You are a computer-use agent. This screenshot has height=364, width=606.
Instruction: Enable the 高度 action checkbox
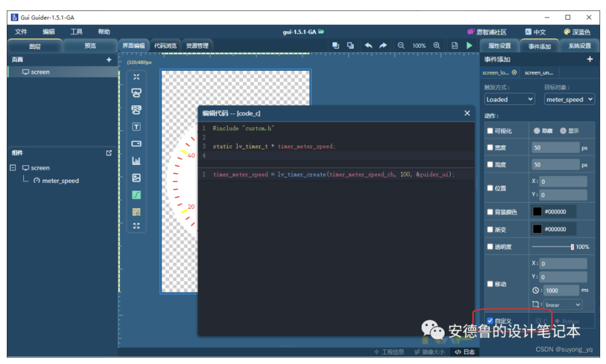(x=490, y=165)
